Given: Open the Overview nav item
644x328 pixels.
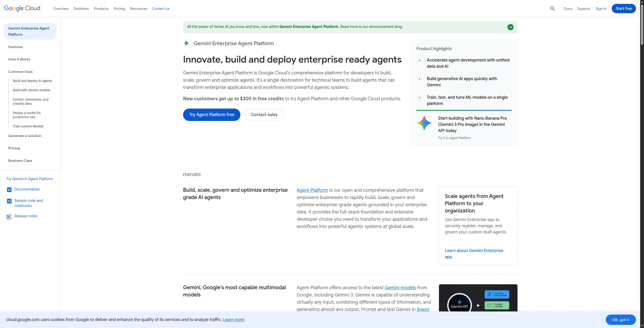Looking at the screenshot, I should tap(61, 9).
